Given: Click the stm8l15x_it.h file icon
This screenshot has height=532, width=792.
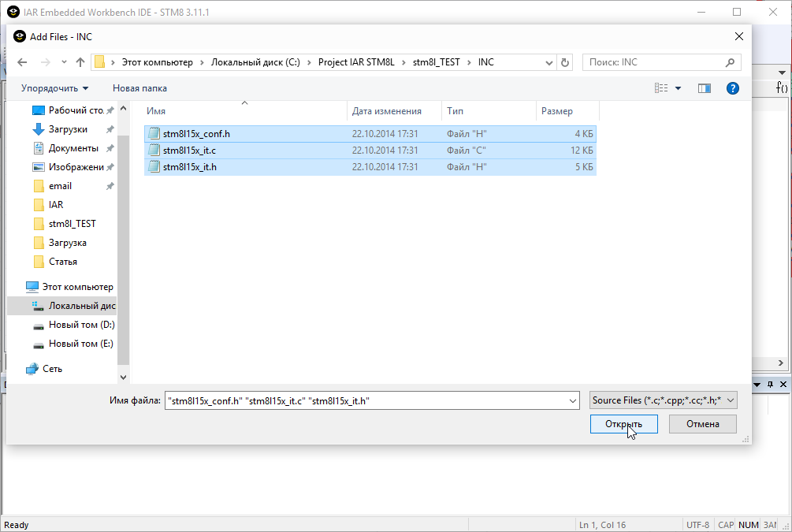Looking at the screenshot, I should [x=154, y=167].
